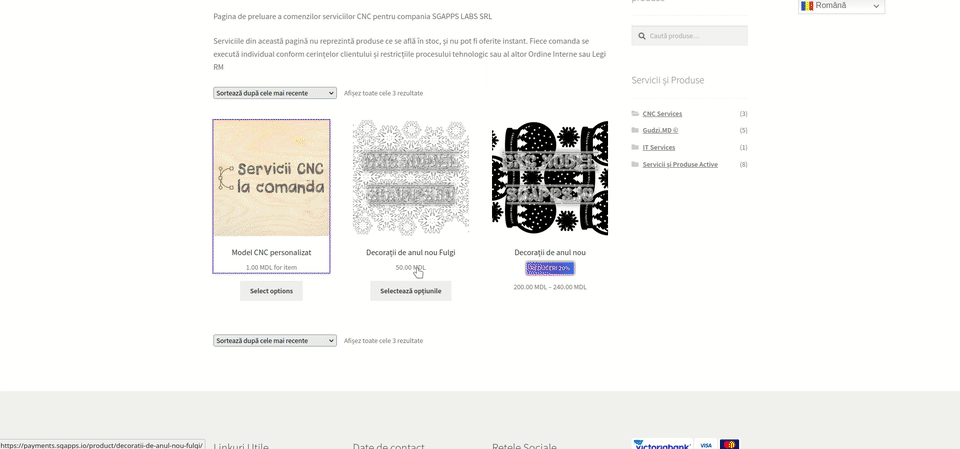
Task: Click 'Select options' under Model CNC personalizat
Action: click(x=271, y=291)
